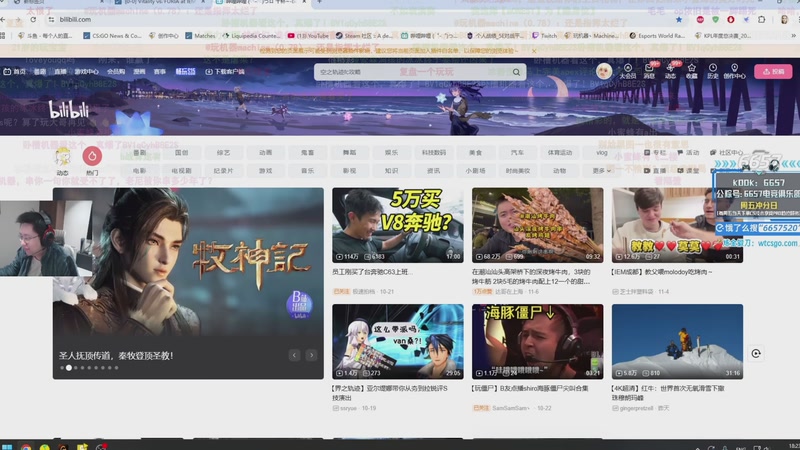The height and width of the screenshot is (450, 800).
Task: Open the Twitch bookmark
Action: click(545, 36)
